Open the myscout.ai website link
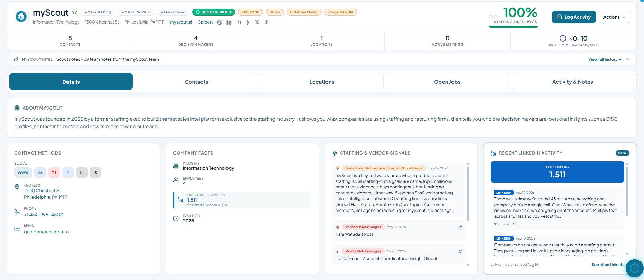Image resolution: width=644 pixels, height=280 pixels. tap(181, 22)
